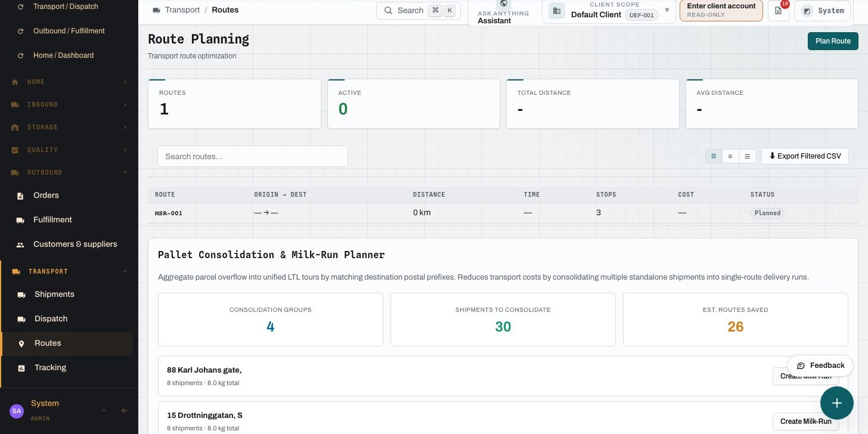Screen dimensions: 868x434
Task: Click the Fulfillment truck icon
Action: (x=20, y=220)
